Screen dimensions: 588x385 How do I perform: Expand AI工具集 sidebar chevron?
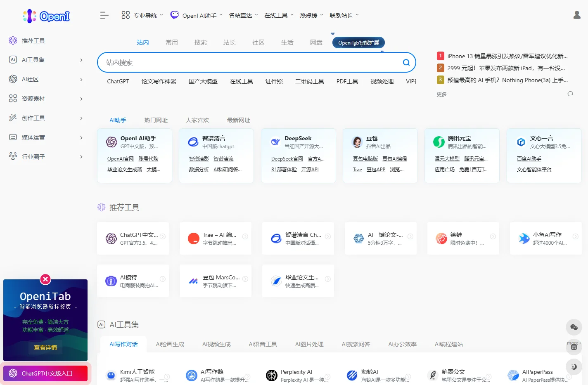click(81, 60)
